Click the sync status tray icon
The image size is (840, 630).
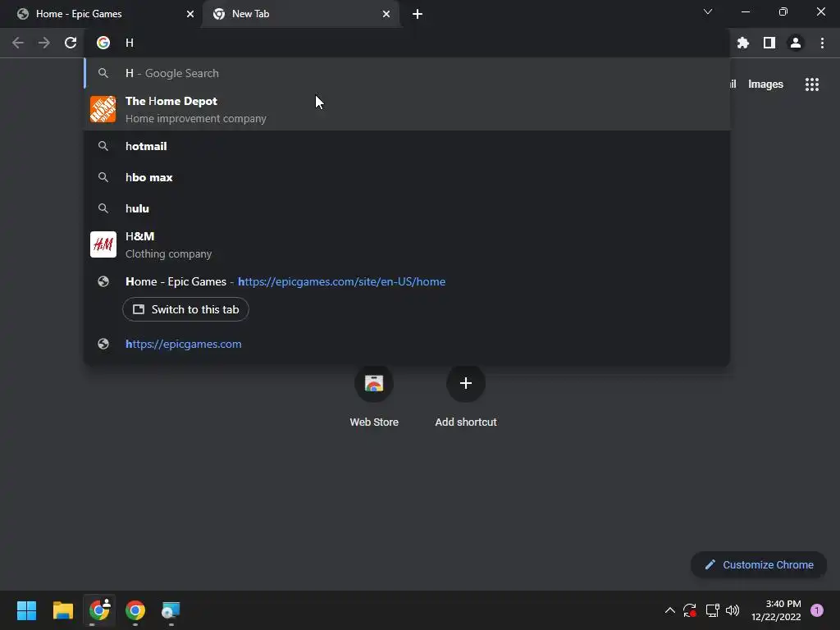[x=690, y=610]
